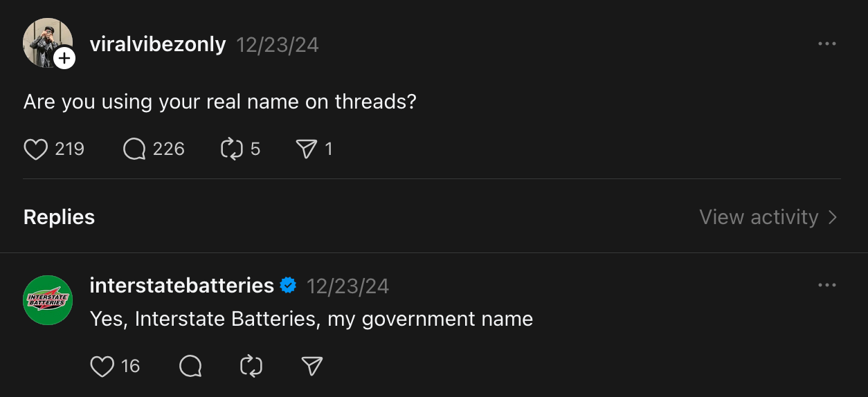Image resolution: width=868 pixels, height=397 pixels.
Task: Click the Replies section heading
Action: (x=59, y=217)
